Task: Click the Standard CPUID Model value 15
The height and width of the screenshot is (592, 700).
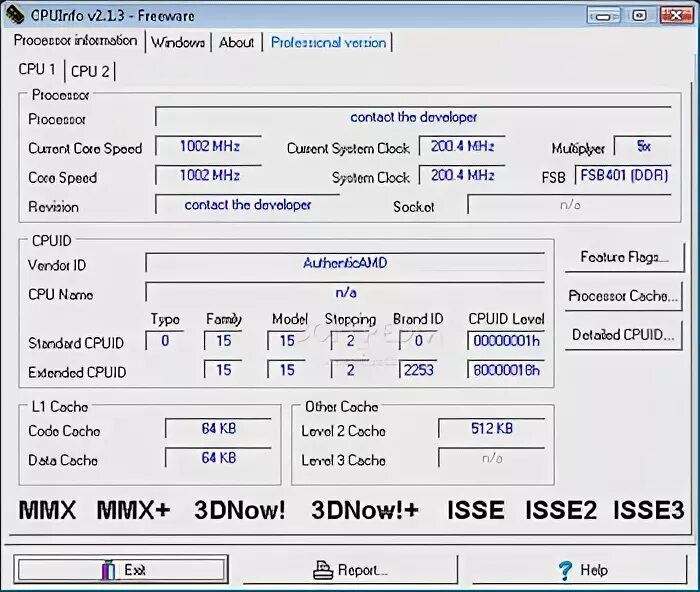Action: tap(287, 341)
